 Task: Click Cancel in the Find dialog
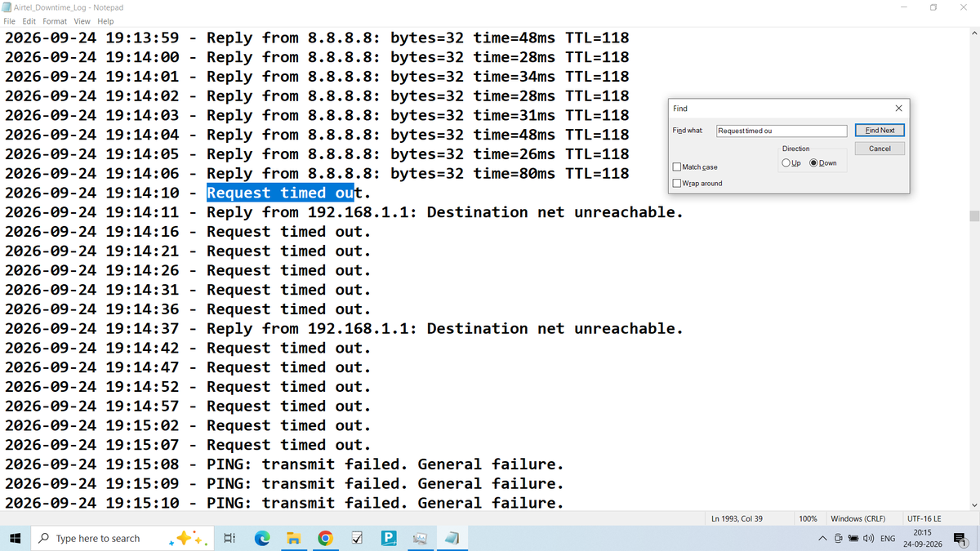(x=880, y=149)
